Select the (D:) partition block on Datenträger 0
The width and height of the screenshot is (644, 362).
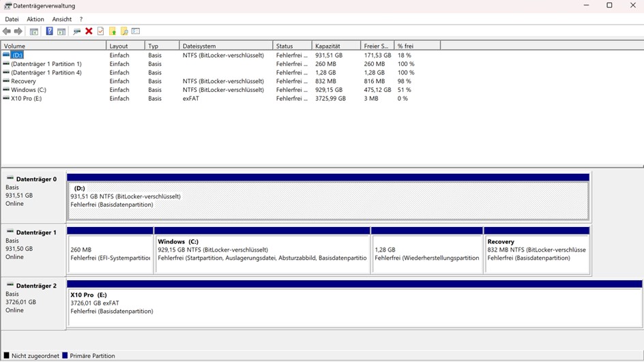(328, 200)
